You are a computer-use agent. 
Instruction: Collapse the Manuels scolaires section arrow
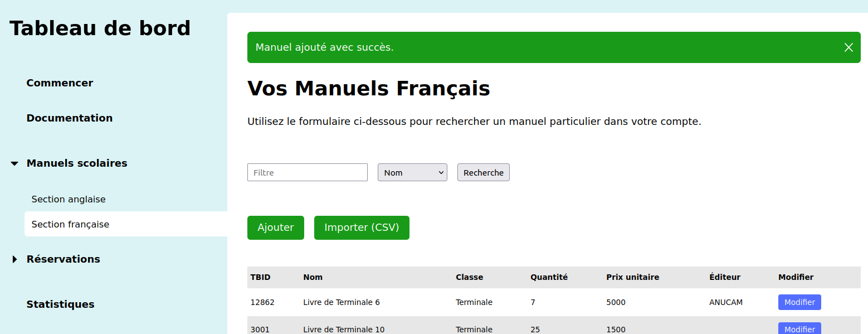14,163
